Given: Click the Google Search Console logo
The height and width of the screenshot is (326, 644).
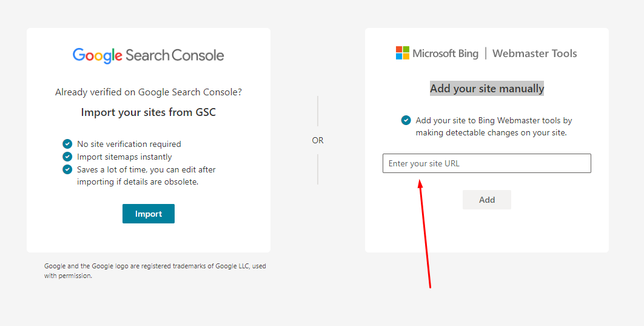Looking at the screenshot, I should click(148, 55).
